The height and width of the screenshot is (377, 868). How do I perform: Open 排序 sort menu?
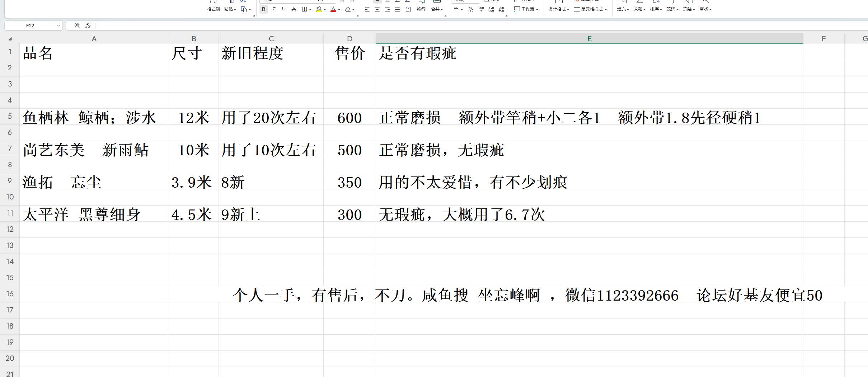[x=656, y=9]
